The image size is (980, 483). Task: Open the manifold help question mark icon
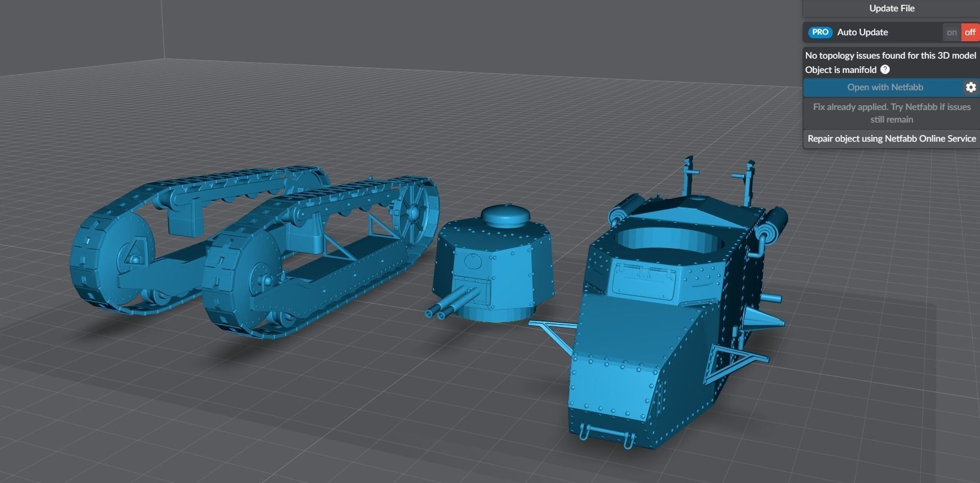[x=885, y=69]
